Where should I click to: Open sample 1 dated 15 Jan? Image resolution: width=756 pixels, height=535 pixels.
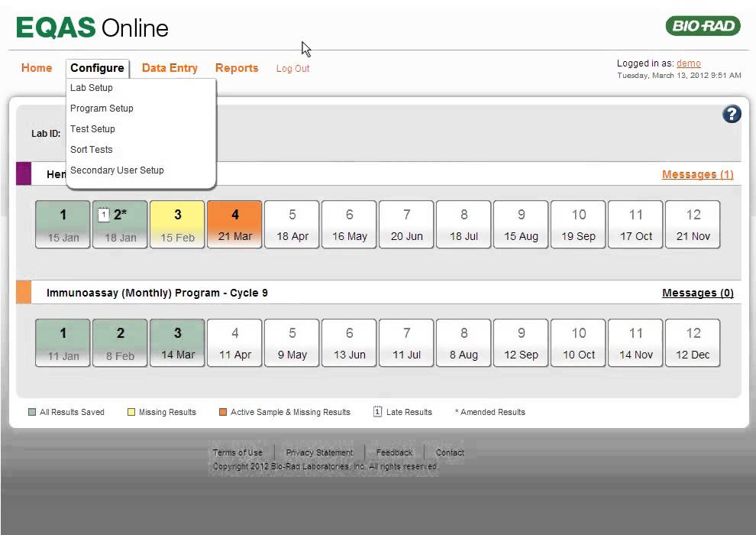63,225
